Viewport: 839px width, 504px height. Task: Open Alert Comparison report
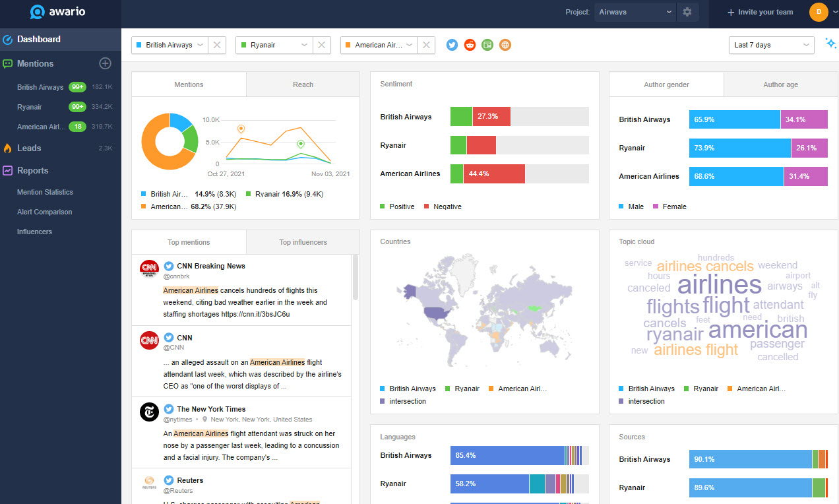[x=44, y=212]
